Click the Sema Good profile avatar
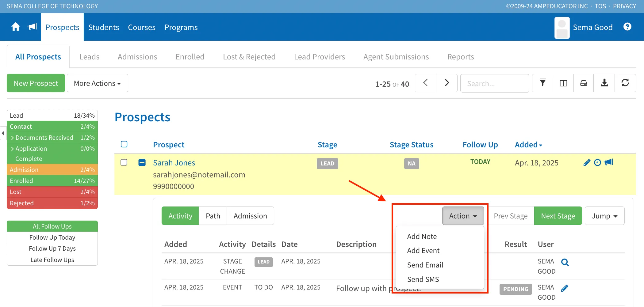644x307 pixels. pyautogui.click(x=562, y=28)
